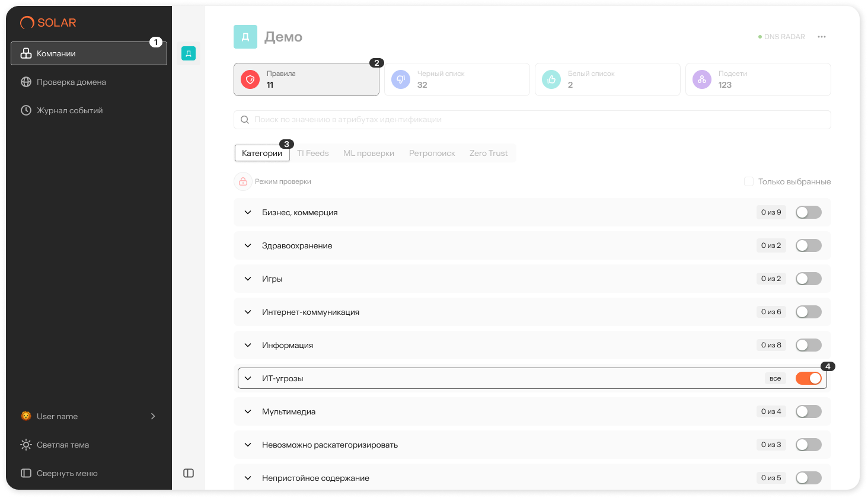The image size is (868, 498).
Task: Enable the "Бизнес, коммерция" toggle
Action: [x=808, y=212]
